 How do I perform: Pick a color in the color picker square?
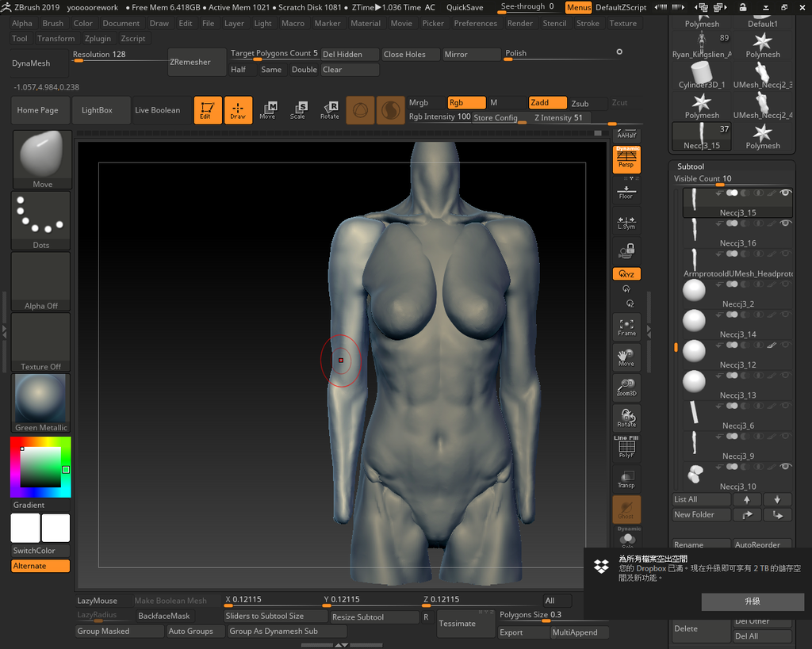click(x=40, y=467)
